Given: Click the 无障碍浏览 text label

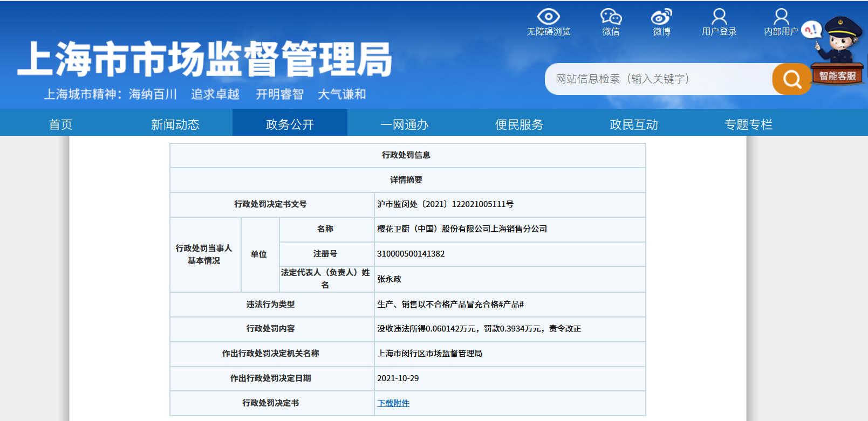Looking at the screenshot, I should 549,32.
